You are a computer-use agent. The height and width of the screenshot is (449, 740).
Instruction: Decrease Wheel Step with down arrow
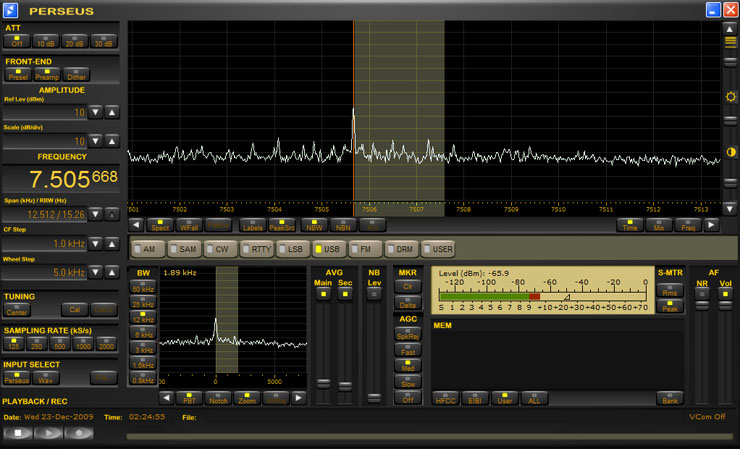pyautogui.click(x=95, y=272)
